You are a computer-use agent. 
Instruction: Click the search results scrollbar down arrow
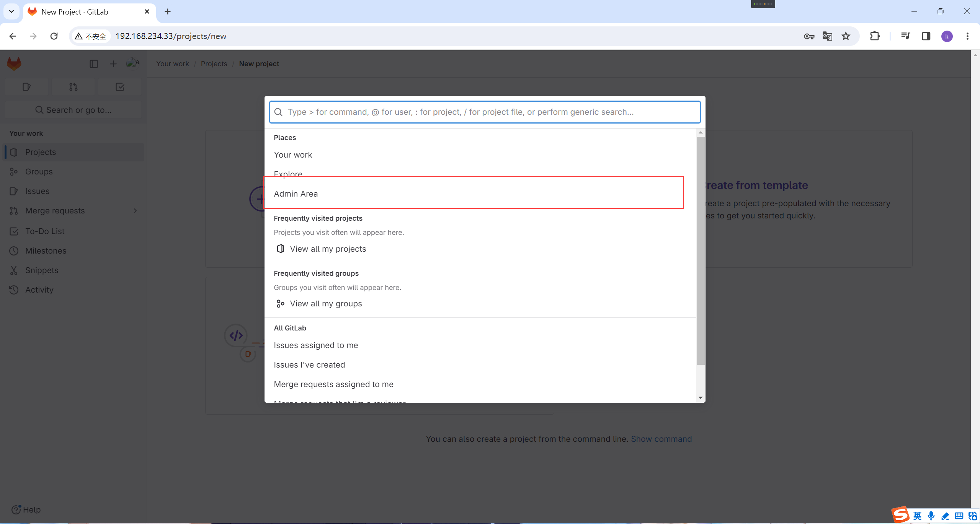701,398
